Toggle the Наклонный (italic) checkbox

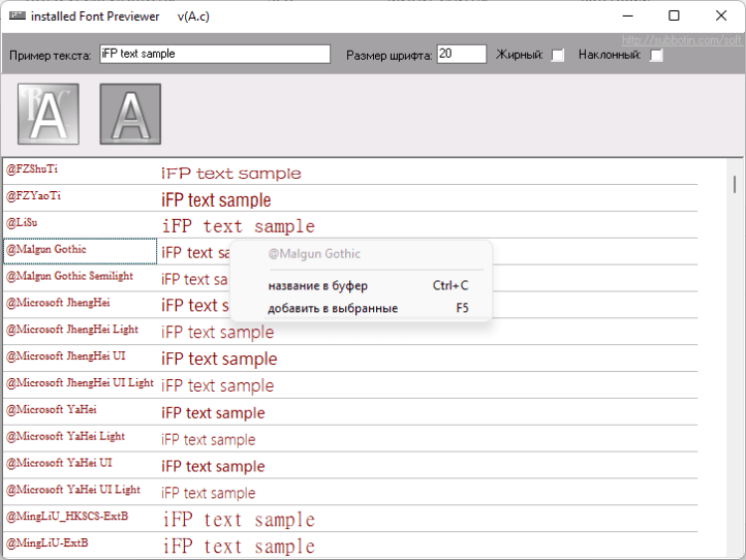656,55
